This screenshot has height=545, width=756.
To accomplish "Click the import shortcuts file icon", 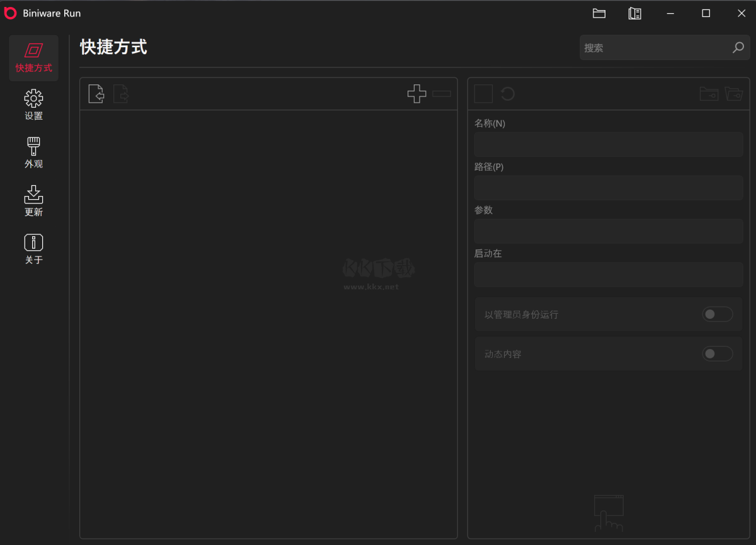I will coord(96,94).
